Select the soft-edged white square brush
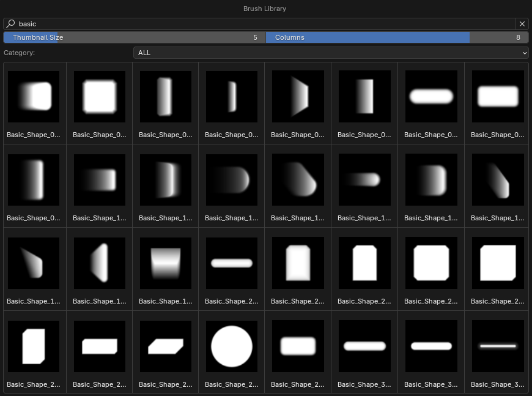This screenshot has height=396, width=532. pos(99,96)
